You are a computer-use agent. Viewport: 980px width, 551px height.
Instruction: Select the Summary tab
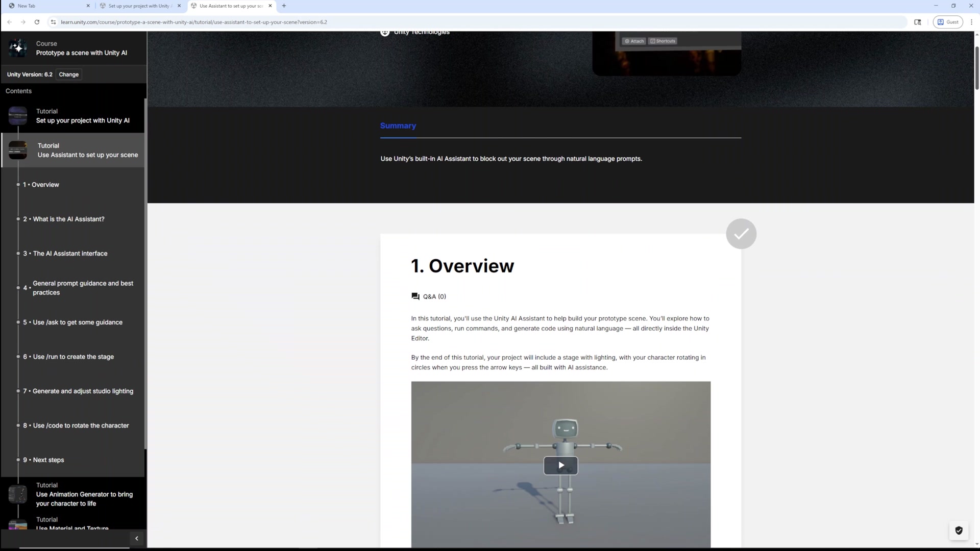[398, 126]
